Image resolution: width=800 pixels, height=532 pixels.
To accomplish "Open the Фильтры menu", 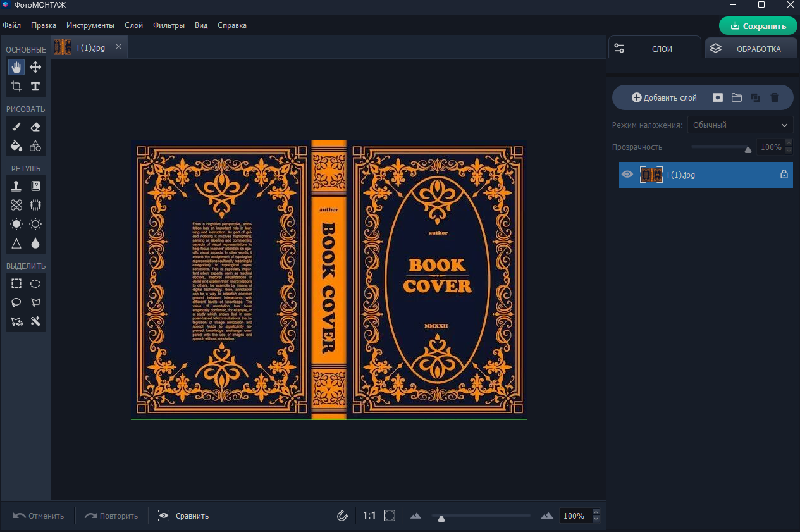I will 169,25.
